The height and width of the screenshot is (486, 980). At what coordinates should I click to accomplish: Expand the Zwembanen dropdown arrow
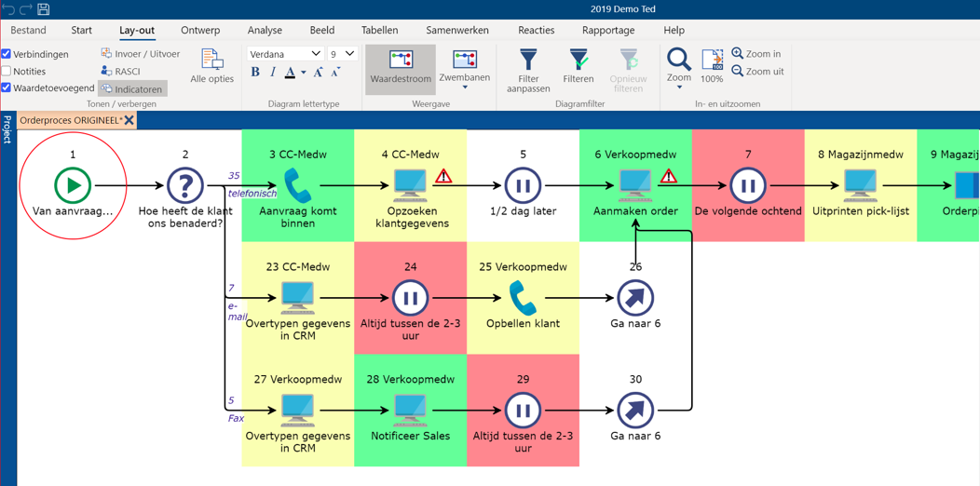click(464, 88)
